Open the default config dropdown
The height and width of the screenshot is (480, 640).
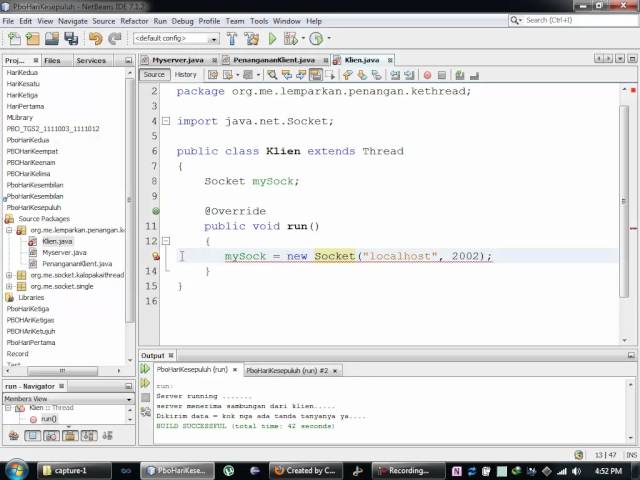pyautogui.click(x=213, y=39)
